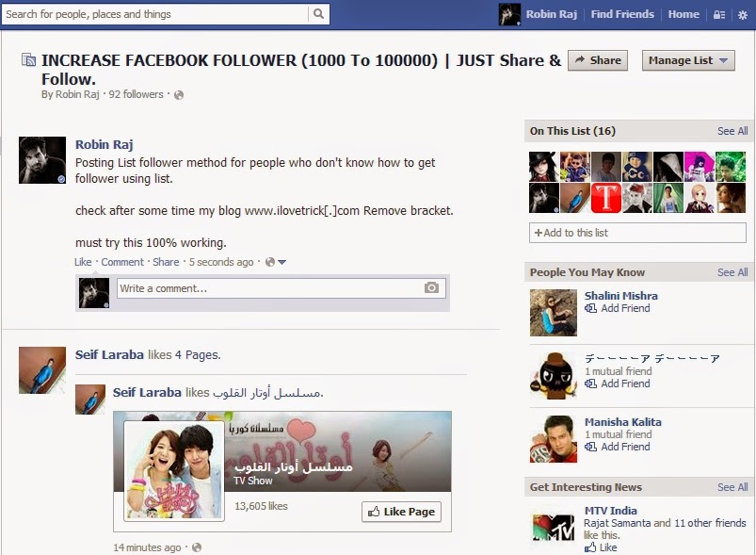Open Manisha Kalita's profile name link

click(x=623, y=422)
